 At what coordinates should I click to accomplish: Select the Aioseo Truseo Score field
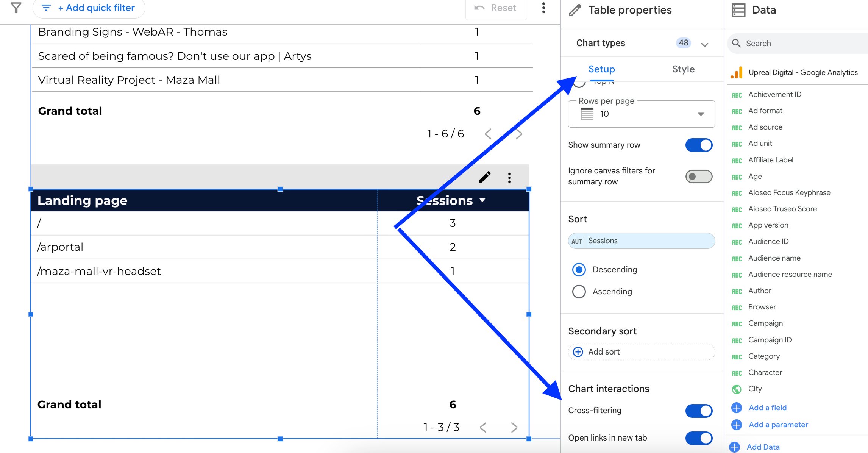pos(782,209)
